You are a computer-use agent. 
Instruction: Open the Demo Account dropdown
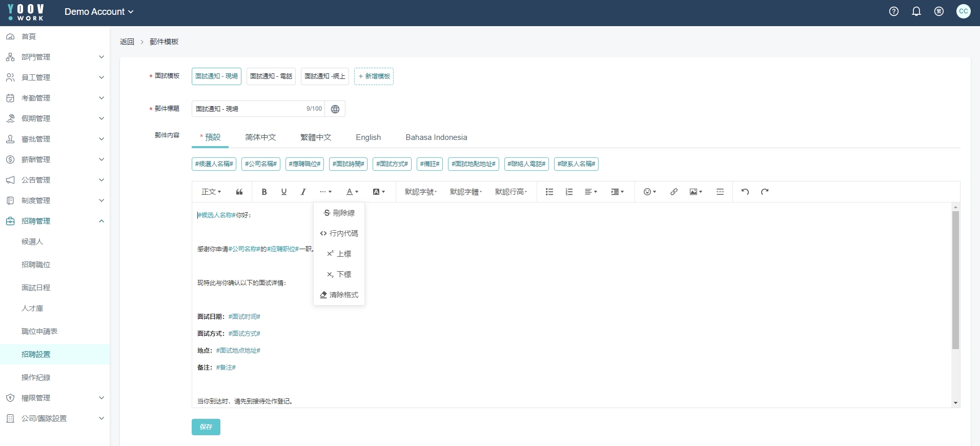[99, 12]
